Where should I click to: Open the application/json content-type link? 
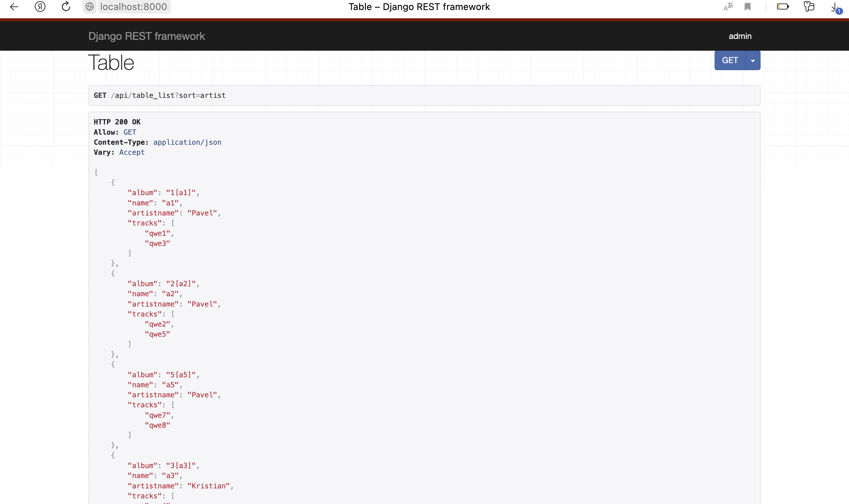click(x=187, y=142)
